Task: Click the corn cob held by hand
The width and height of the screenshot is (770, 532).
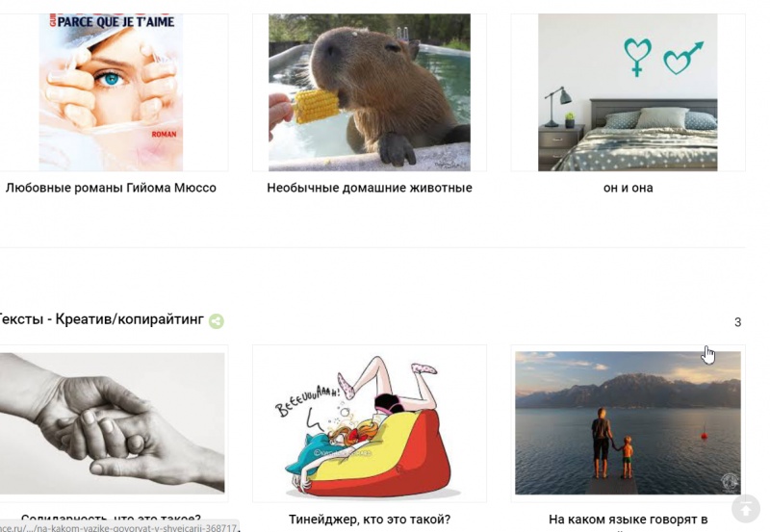Action: click(316, 106)
